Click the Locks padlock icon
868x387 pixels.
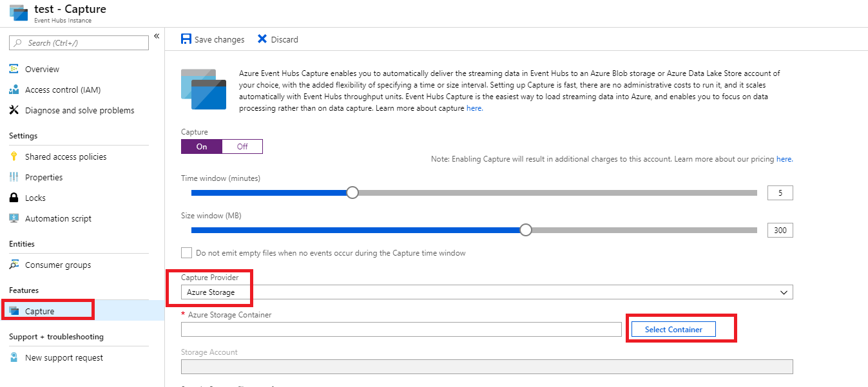click(x=14, y=198)
